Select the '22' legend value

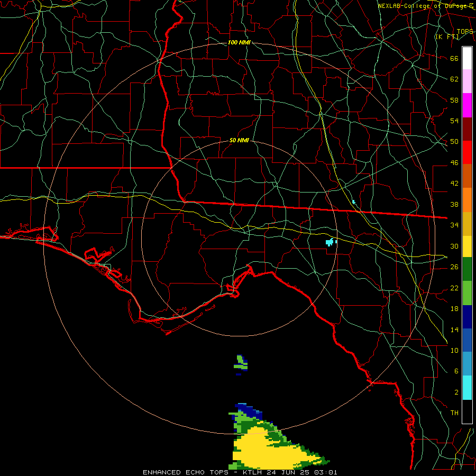(454, 288)
